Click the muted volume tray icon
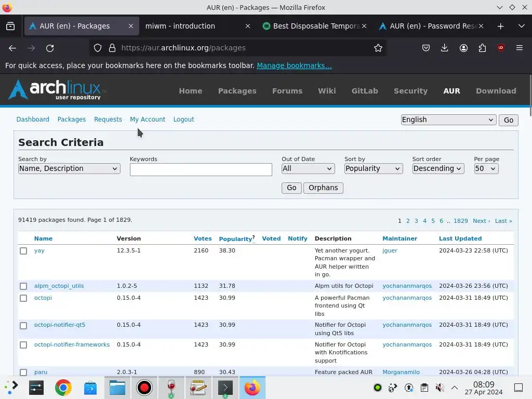Screen dimensions: 532x399 tap(440, 388)
